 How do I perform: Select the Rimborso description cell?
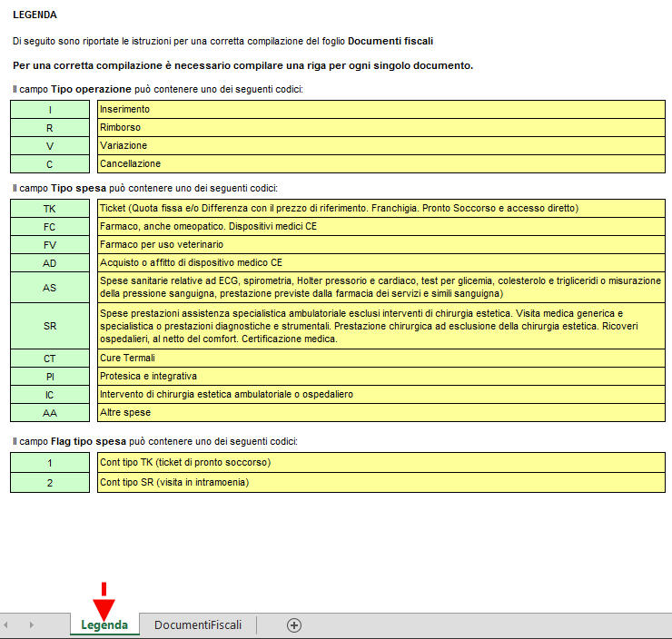click(381, 128)
